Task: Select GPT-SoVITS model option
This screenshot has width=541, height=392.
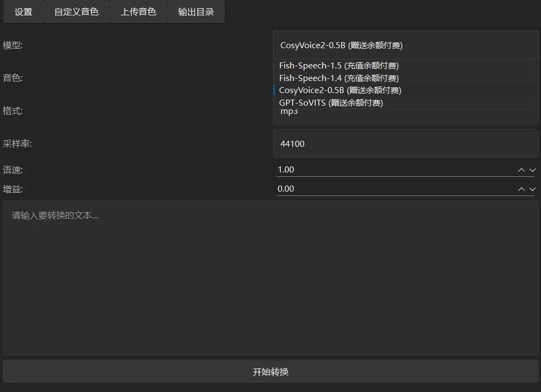Action: pyautogui.click(x=406, y=103)
